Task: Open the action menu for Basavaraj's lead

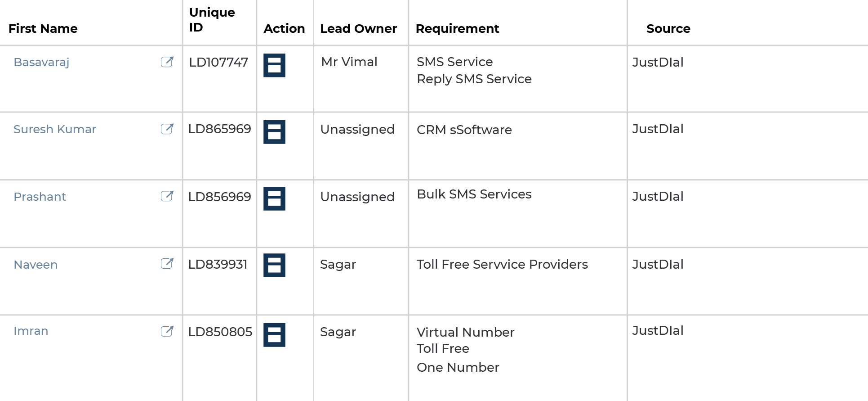Action: [274, 66]
